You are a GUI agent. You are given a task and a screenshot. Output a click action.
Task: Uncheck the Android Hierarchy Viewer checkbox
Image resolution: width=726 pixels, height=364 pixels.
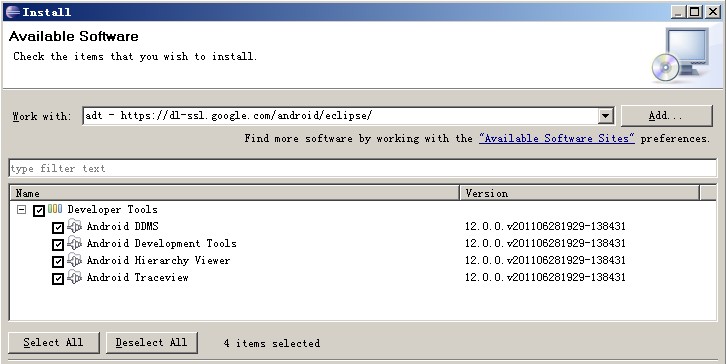click(58, 262)
